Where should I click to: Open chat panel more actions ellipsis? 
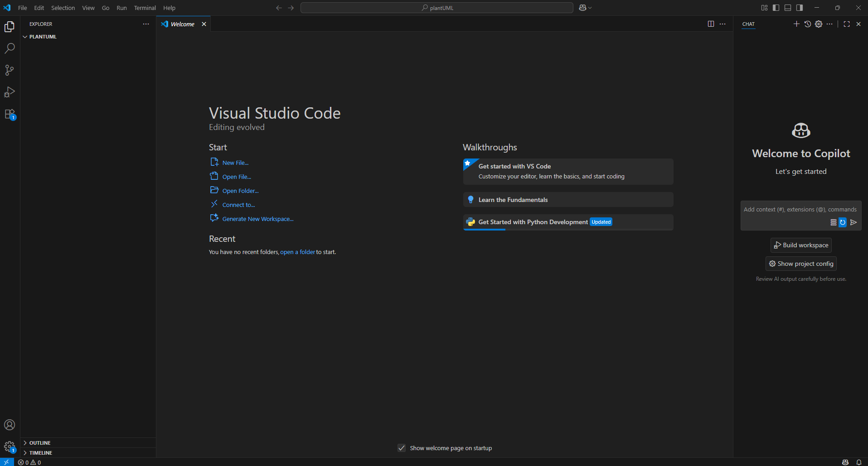point(829,24)
